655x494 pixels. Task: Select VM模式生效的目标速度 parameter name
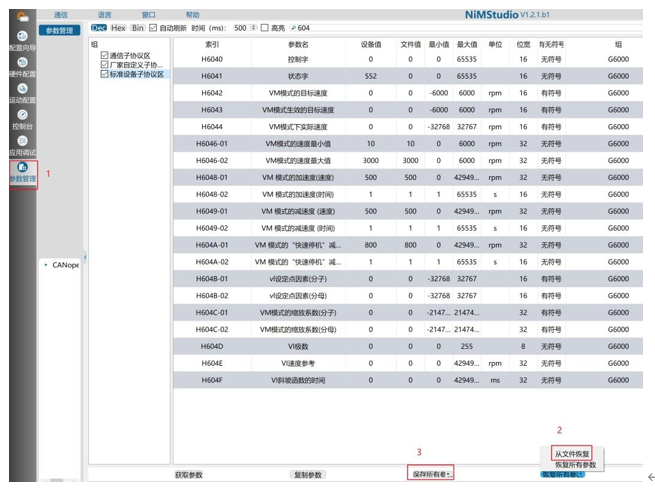coord(298,110)
